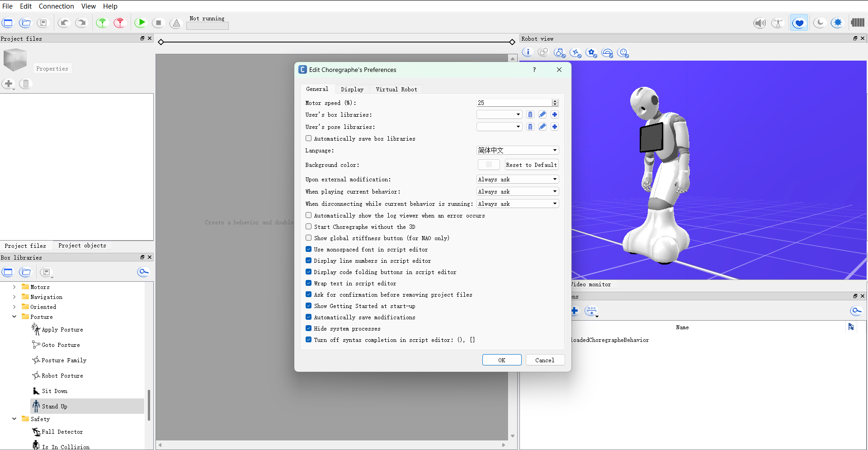Delete the user's pose library with trash icon
This screenshot has height=450, width=868.
(530, 127)
